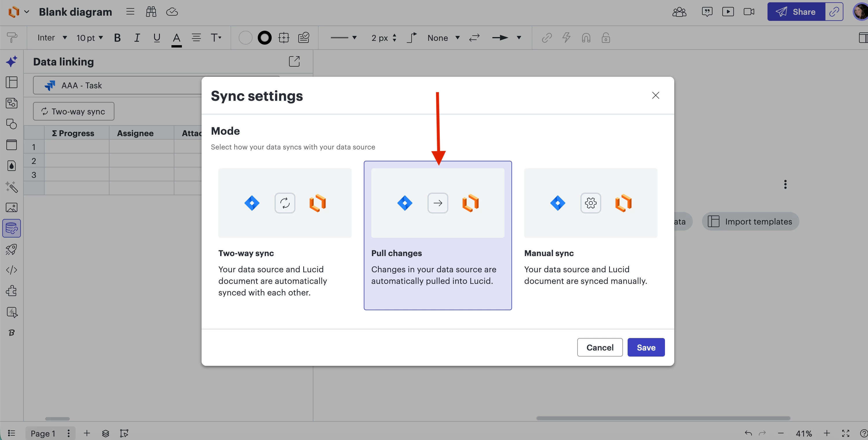This screenshot has width=868, height=440.
Task: Open the hamburger menu beside Blank diagram
Action: tap(130, 12)
